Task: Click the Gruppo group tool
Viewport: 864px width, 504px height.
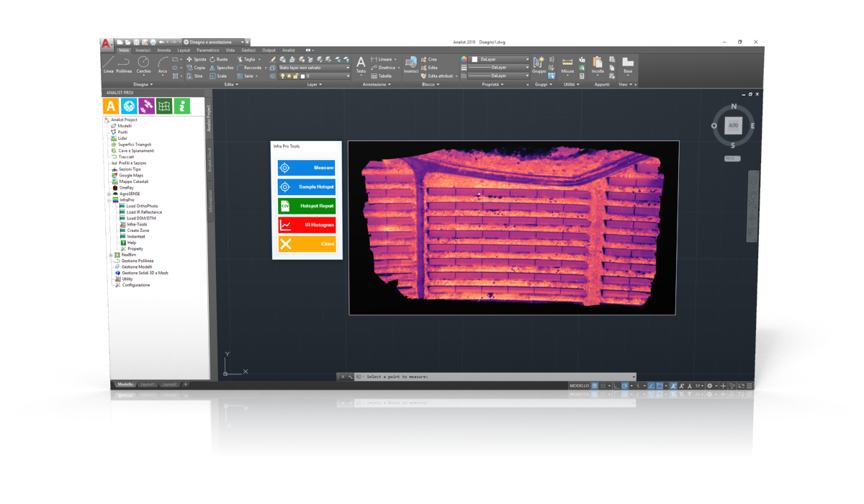Action: [539, 65]
